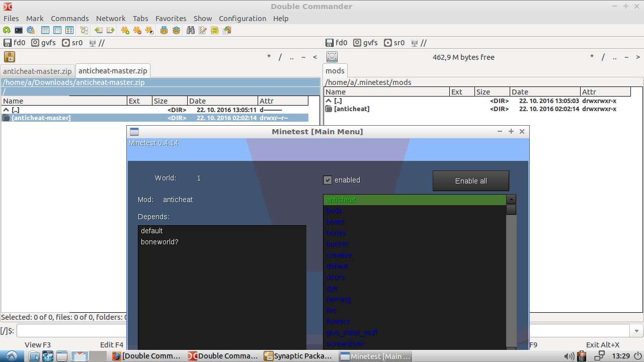Start a file search with the binoculars icon
Image resolution: width=644 pixels, height=362 pixels.
(191, 30)
